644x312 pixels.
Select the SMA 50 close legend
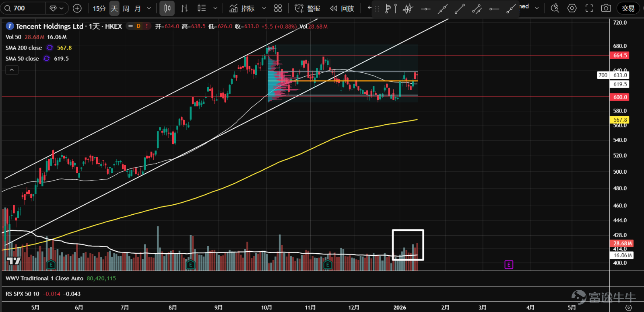tap(22, 59)
